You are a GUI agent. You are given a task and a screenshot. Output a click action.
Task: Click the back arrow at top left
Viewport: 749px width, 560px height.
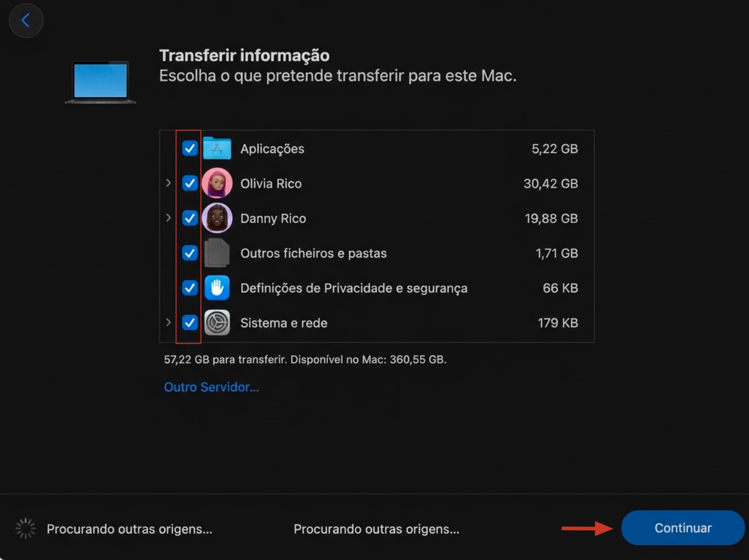tap(26, 20)
